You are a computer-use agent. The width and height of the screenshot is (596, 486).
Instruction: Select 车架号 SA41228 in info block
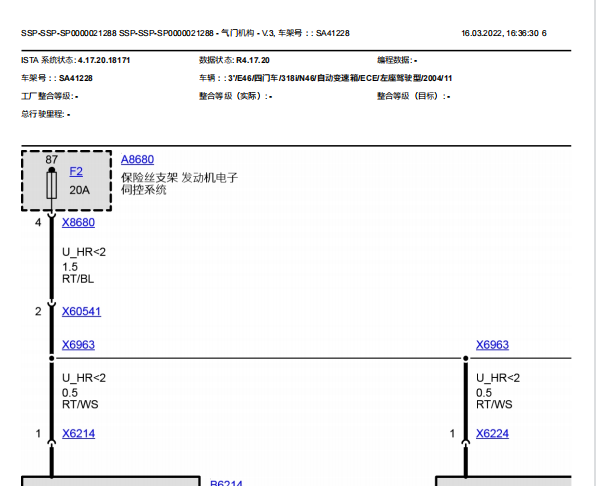[x=57, y=78]
